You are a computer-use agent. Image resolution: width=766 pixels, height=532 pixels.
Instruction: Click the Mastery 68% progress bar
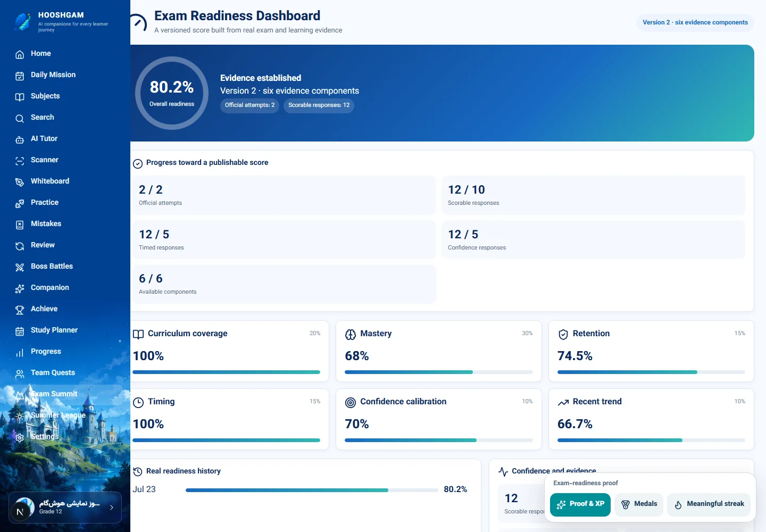click(x=439, y=372)
